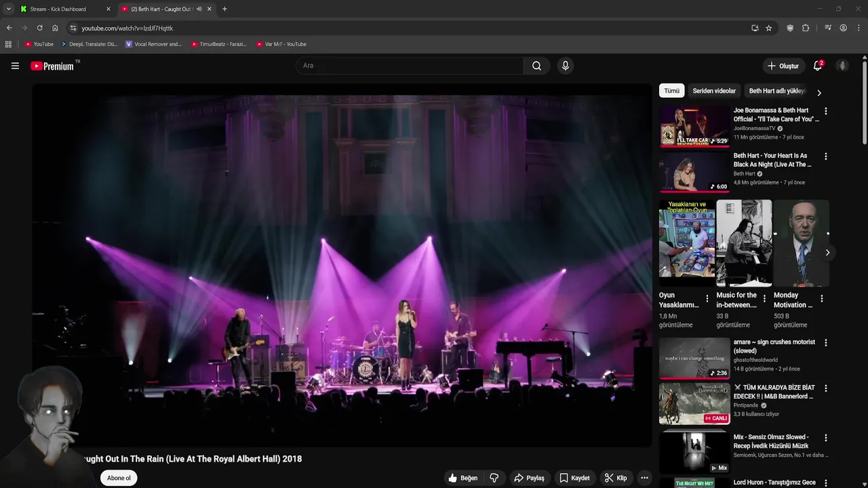Select the Tümü filter chip
The height and width of the screenshot is (488, 868).
[671, 91]
